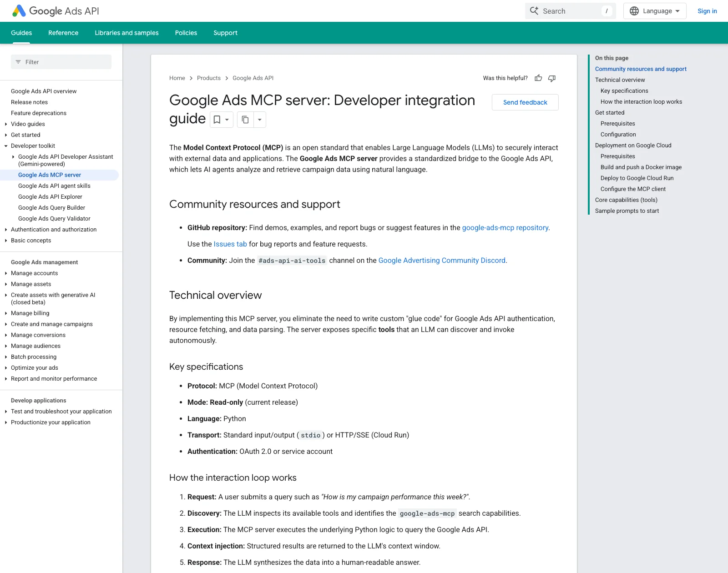Open the Issues tab link
The height and width of the screenshot is (573, 728).
[x=230, y=244]
